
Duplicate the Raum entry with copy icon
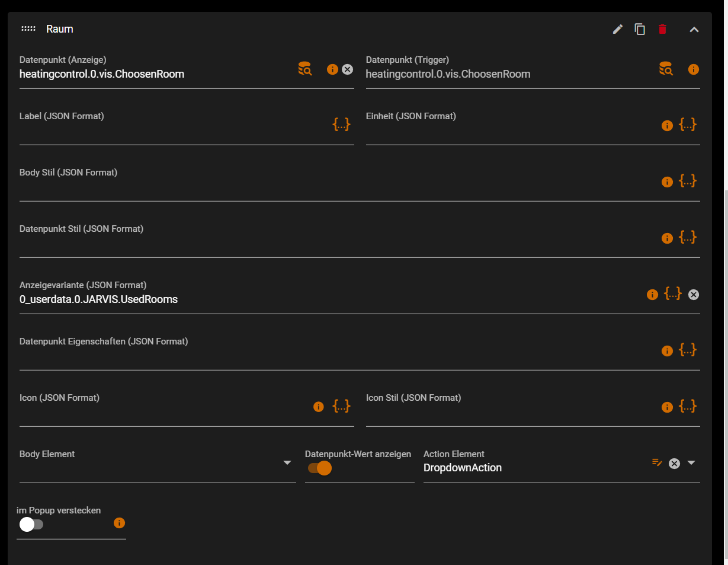coord(640,29)
